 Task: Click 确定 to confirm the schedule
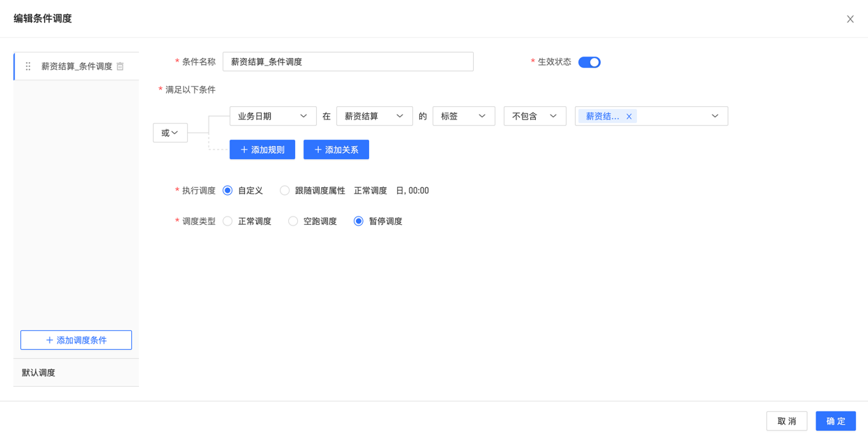836,421
